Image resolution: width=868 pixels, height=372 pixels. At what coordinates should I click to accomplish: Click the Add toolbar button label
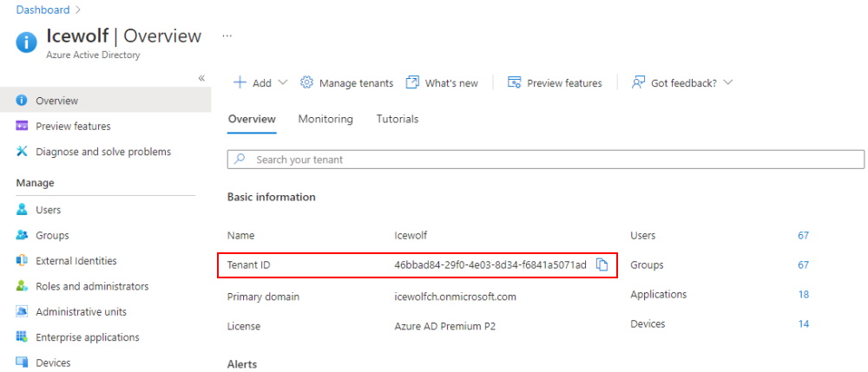tap(262, 83)
